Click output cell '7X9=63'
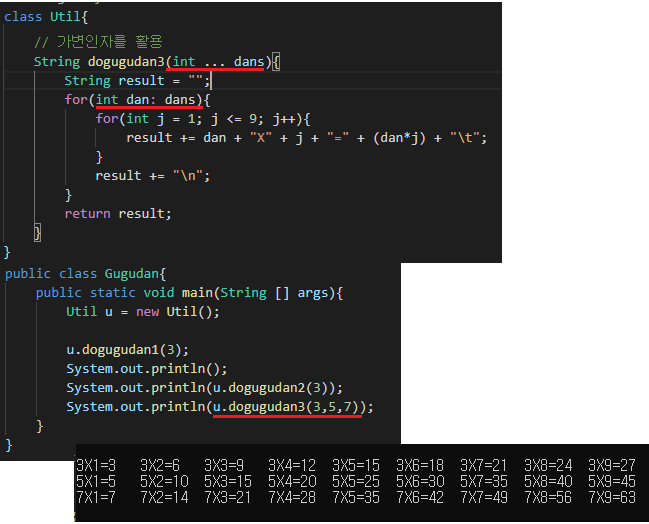The width and height of the screenshot is (649, 524). coord(612,497)
